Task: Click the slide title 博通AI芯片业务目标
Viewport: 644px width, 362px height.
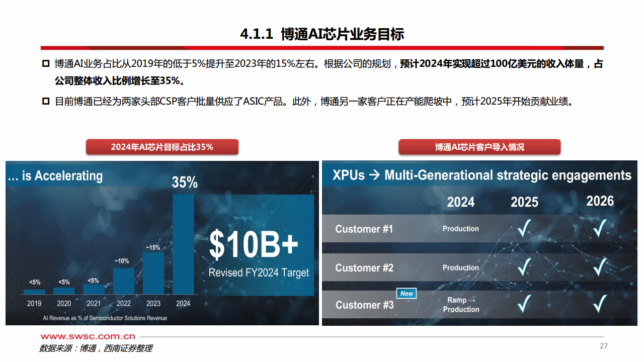Action: (x=322, y=34)
